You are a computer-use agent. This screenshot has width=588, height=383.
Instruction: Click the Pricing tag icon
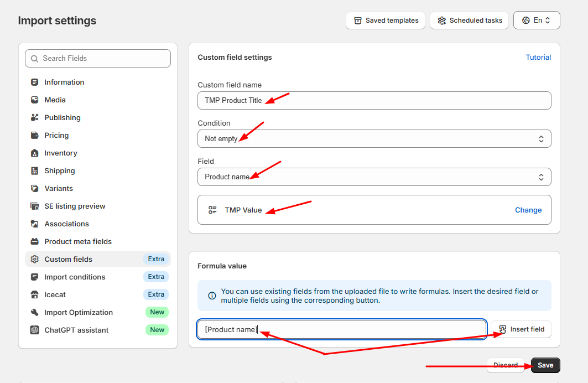click(34, 135)
